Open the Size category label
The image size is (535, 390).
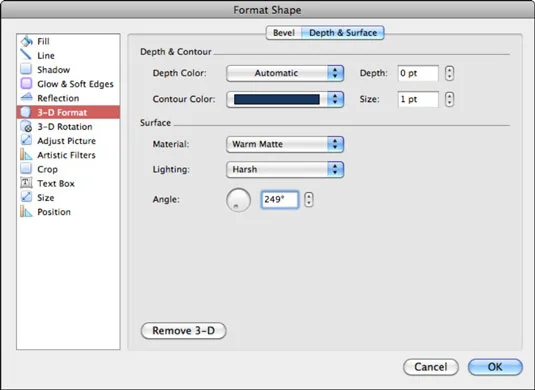[x=45, y=198]
